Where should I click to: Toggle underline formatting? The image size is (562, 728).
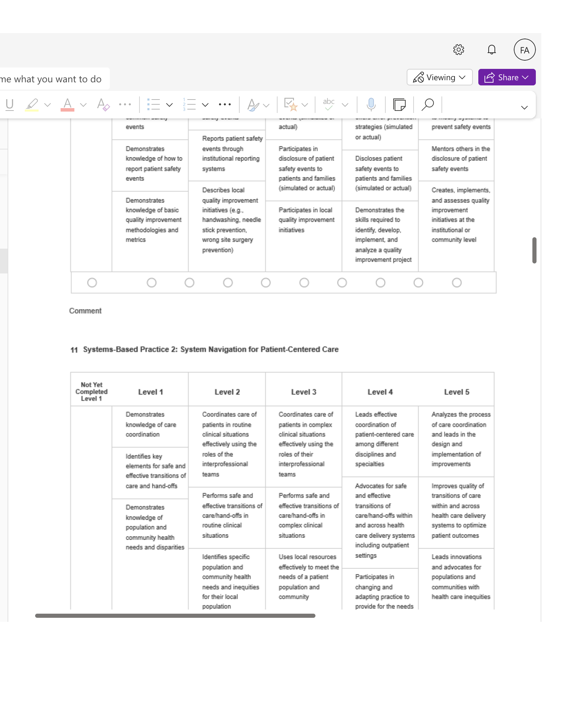coord(10,104)
